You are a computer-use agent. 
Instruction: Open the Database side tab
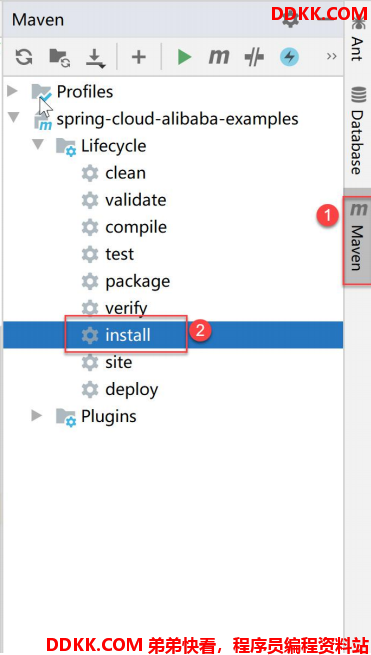pos(357,131)
